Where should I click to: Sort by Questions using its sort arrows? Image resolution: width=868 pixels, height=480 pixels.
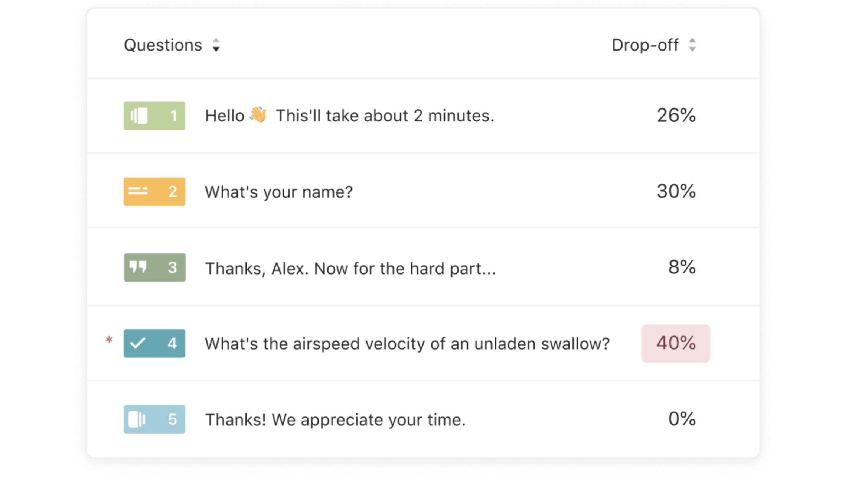pos(216,45)
